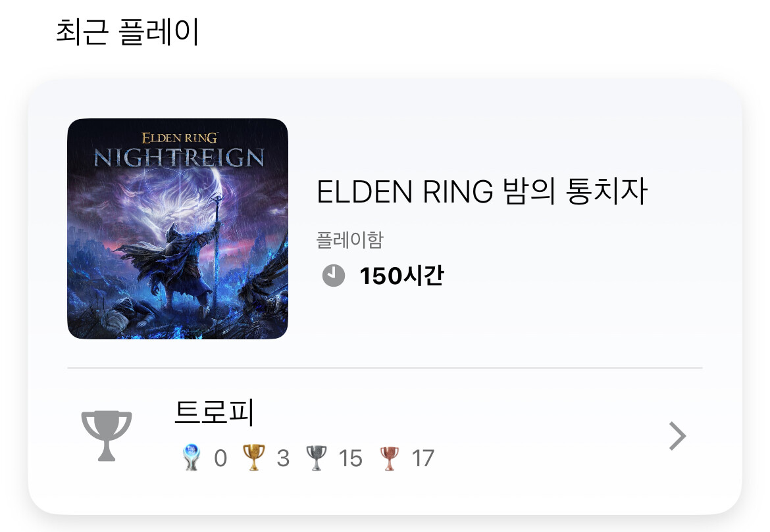Tap the bronze trophy icon
This screenshot has height=532, width=770.
(x=389, y=458)
